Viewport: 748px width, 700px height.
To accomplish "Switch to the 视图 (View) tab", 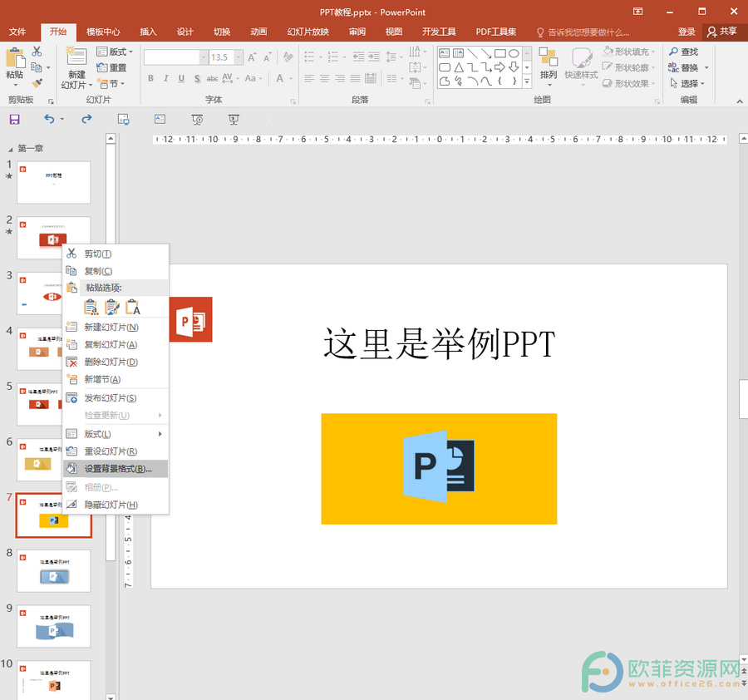I will 394,32.
